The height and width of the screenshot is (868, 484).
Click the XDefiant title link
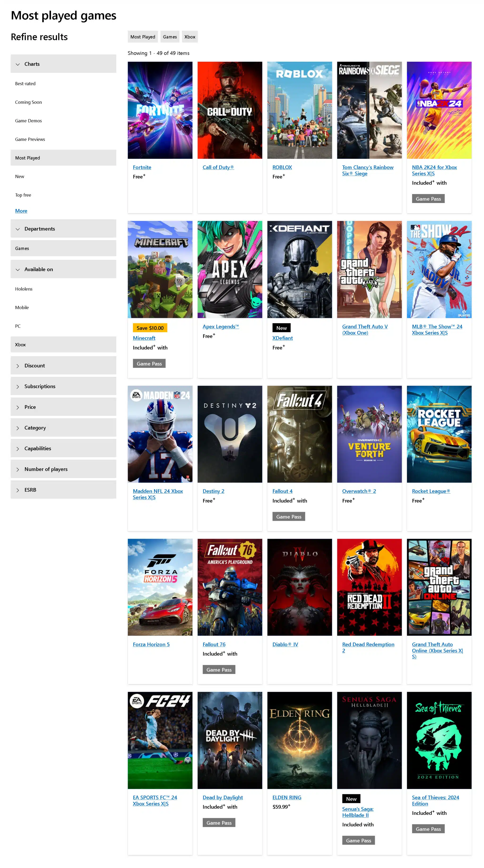coord(282,338)
